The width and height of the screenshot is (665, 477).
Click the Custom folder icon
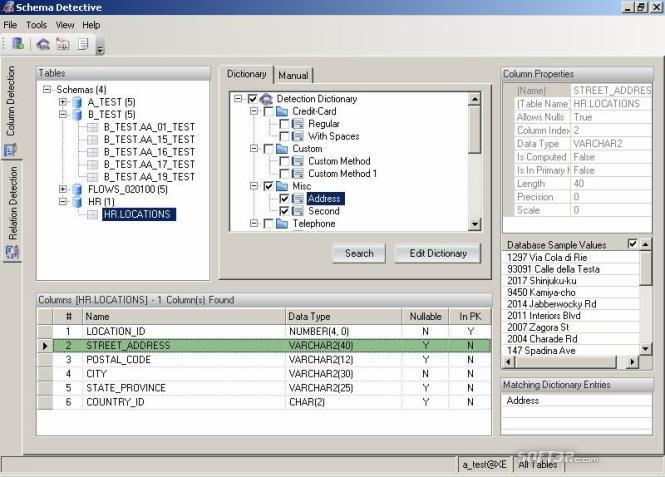tap(282, 149)
